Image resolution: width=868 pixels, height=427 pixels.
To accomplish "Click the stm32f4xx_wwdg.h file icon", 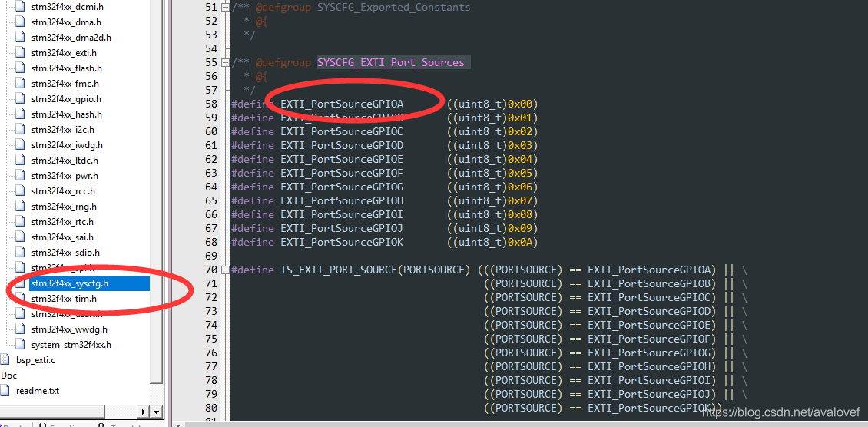I will coord(21,329).
